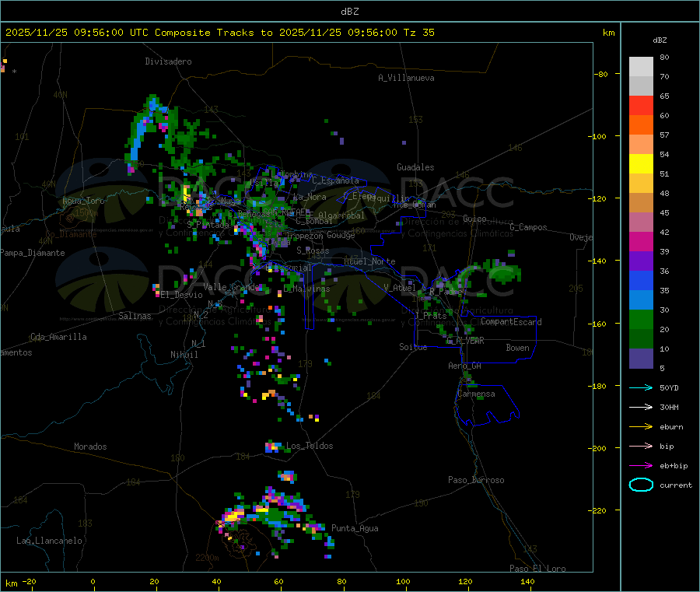Click the slate purple 5-10 dBZ swatch
This screenshot has width=700, height=592.
(641, 358)
